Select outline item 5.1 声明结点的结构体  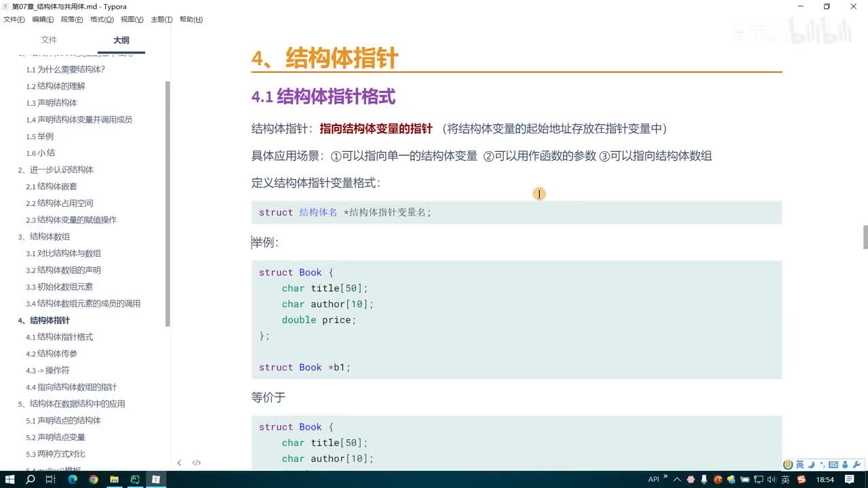tap(64, 420)
